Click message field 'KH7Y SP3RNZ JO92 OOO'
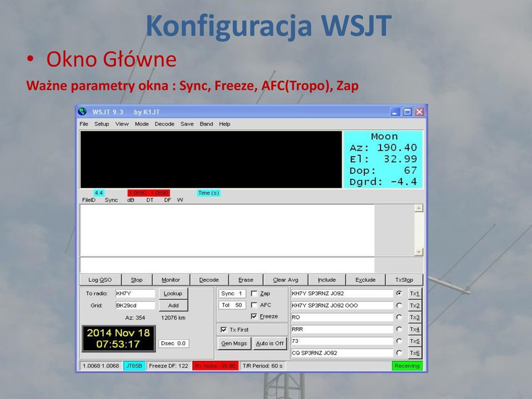Viewport: 532px width, 399px height. pos(342,305)
